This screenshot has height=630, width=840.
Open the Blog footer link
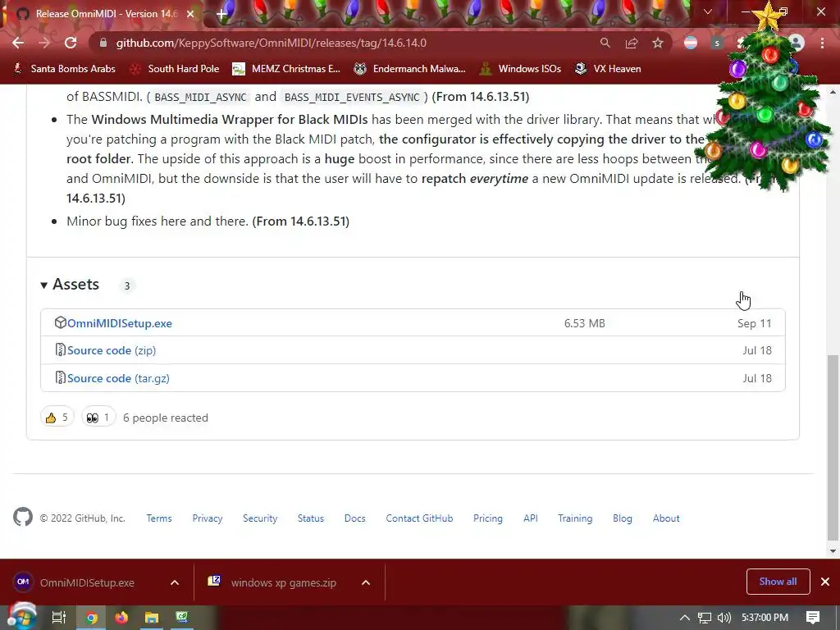(x=622, y=518)
